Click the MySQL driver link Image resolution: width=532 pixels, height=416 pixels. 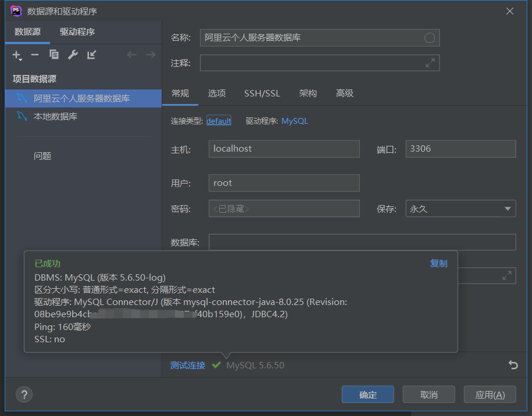(x=295, y=121)
